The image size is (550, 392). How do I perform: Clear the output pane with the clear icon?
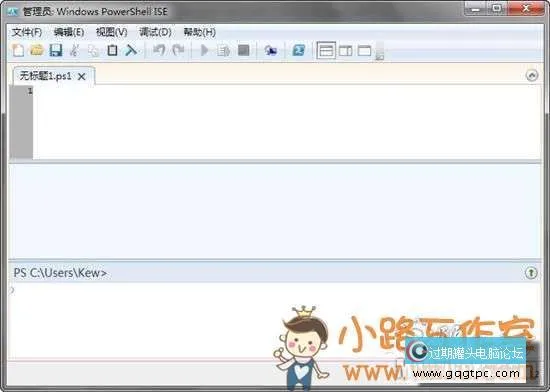[x=131, y=50]
